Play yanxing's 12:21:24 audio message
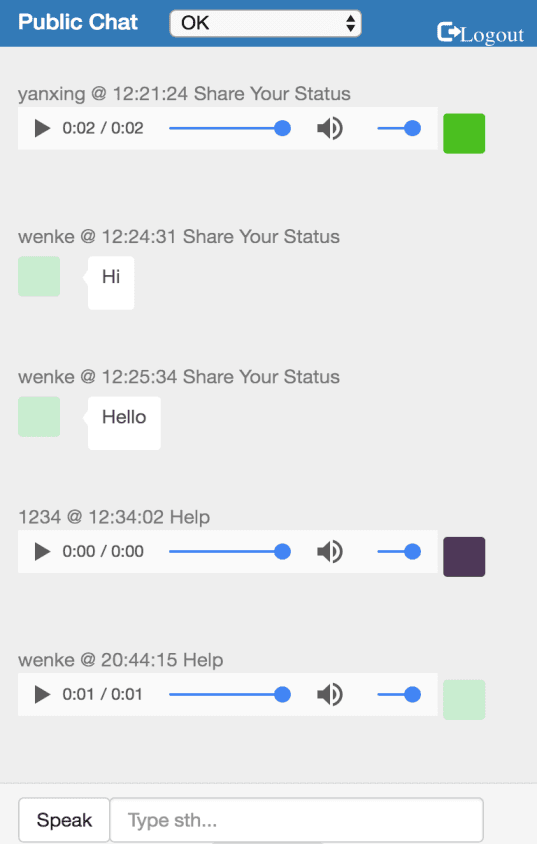Screen dimensions: 537x844 point(42,129)
